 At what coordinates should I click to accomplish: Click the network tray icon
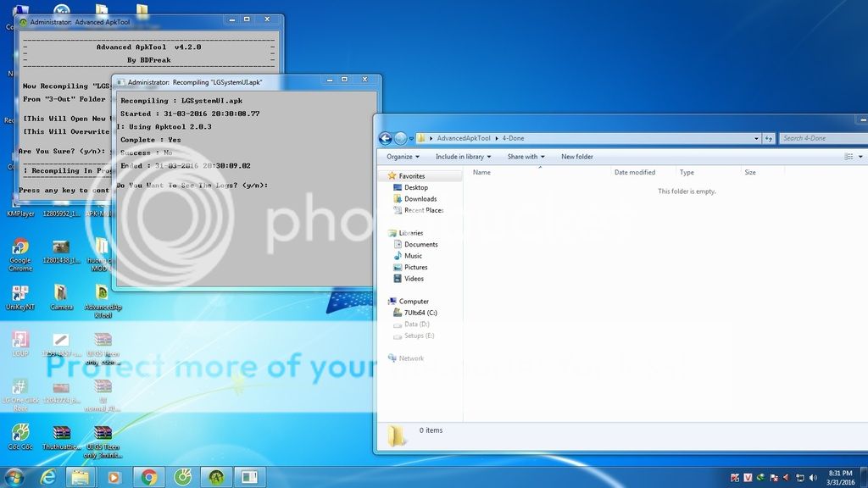tap(800, 478)
